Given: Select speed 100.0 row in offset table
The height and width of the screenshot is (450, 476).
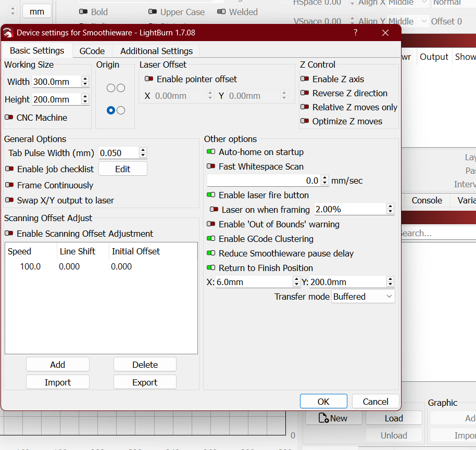Looking at the screenshot, I should click(x=101, y=266).
